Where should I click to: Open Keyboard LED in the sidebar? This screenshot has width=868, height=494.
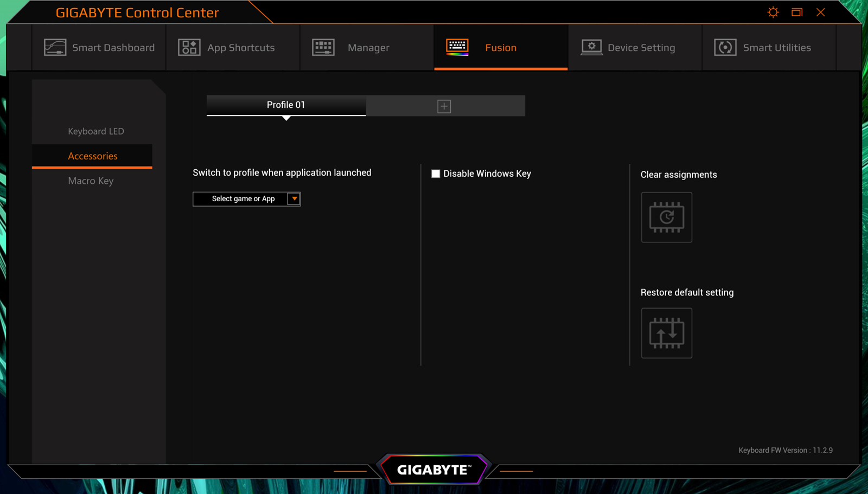pyautogui.click(x=96, y=131)
